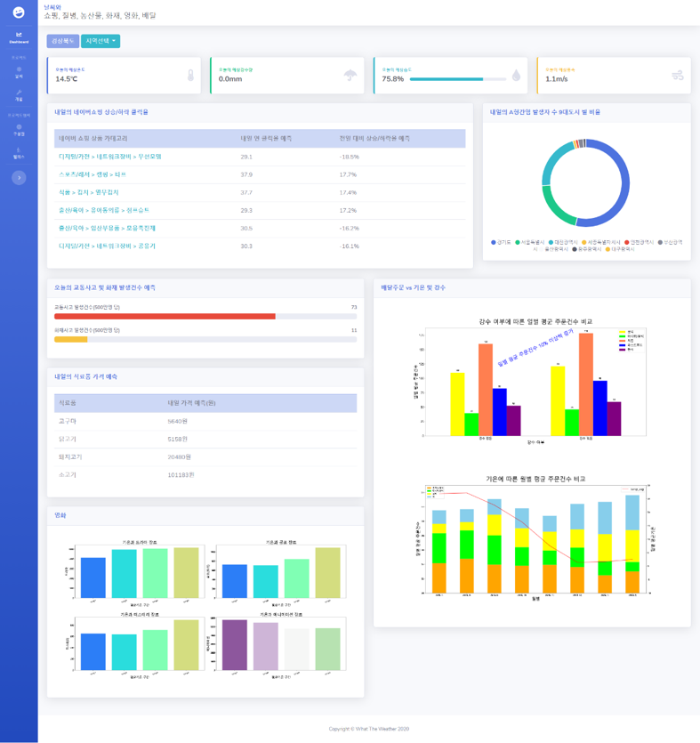Viewport: 700px width, 743px height.
Task: Click the 20480원 price cell
Action: point(179,456)
